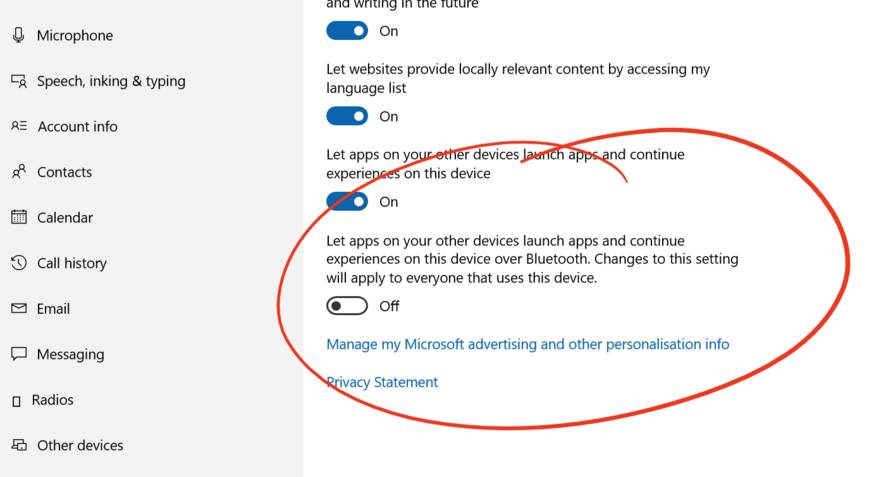This screenshot has width=873, height=477.
Task: Click the Radios icon in sidebar
Action: pyautogui.click(x=17, y=401)
